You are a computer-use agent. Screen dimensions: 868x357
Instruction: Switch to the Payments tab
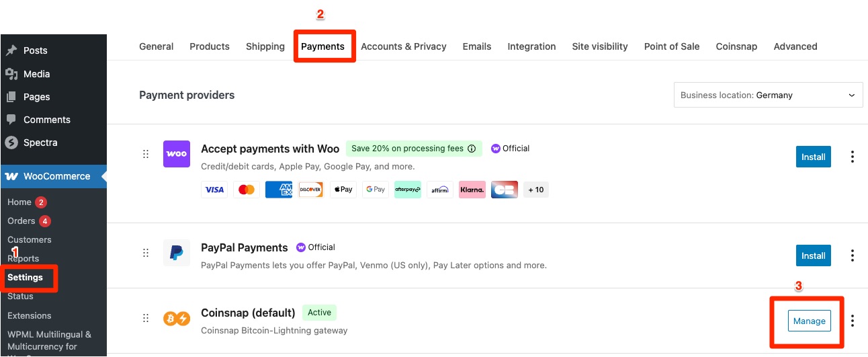pyautogui.click(x=322, y=46)
